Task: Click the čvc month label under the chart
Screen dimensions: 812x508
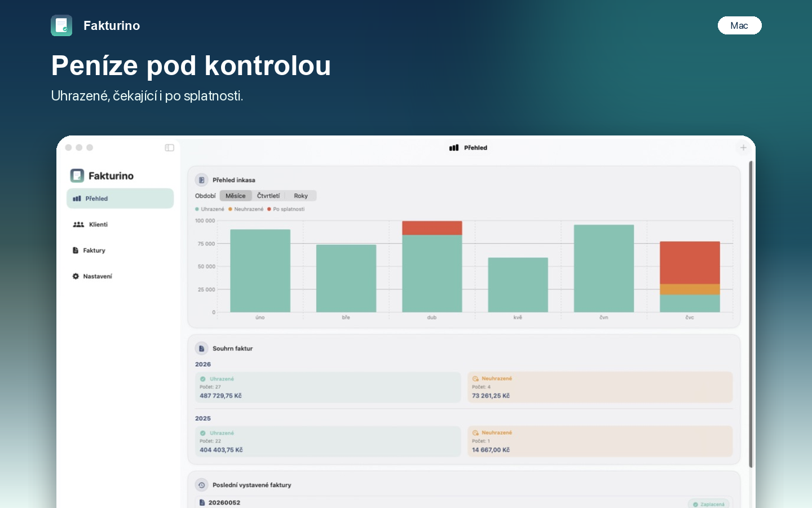Action: click(690, 318)
